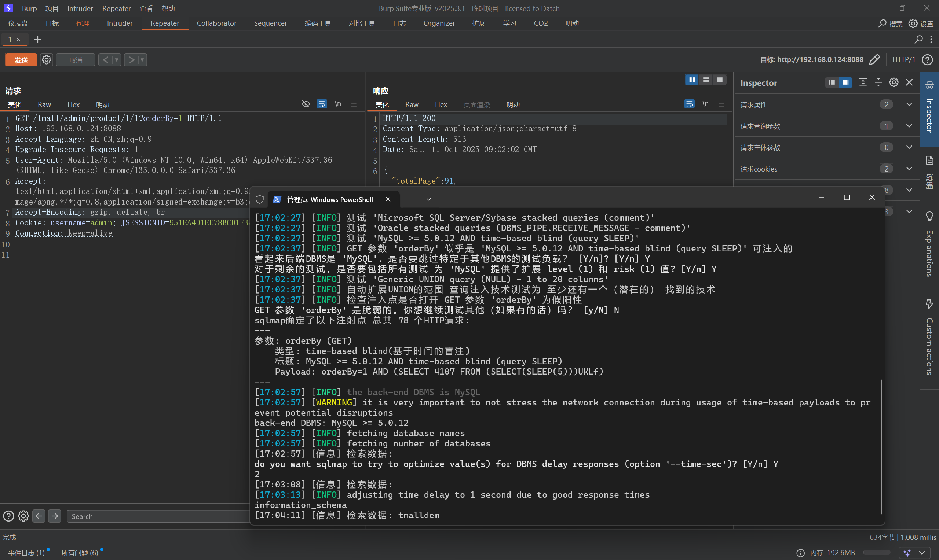
Task: Open the history back dropdown arrow
Action: [x=117, y=60]
